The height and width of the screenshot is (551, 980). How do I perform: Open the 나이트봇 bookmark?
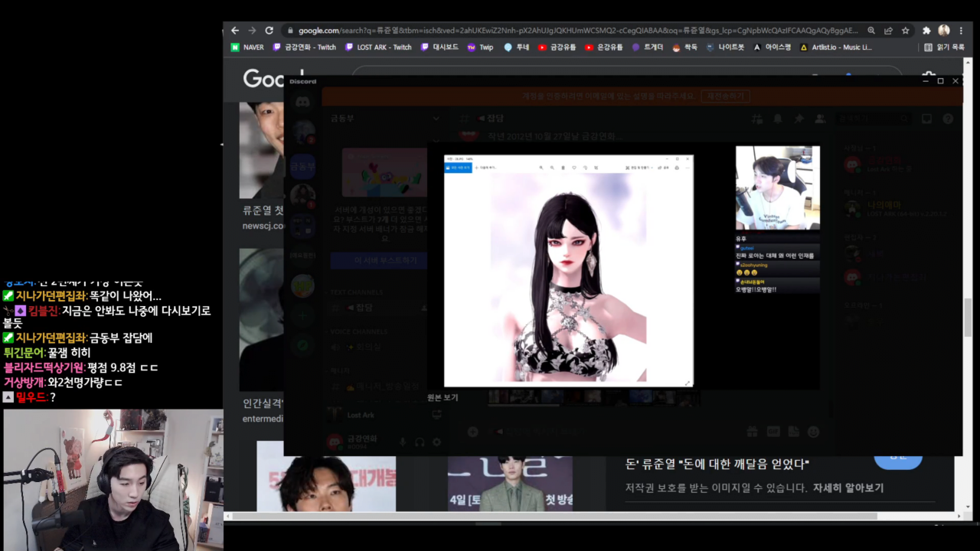click(725, 47)
